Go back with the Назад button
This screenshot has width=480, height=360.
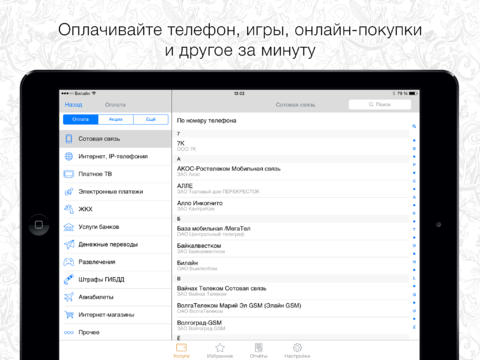(x=73, y=105)
